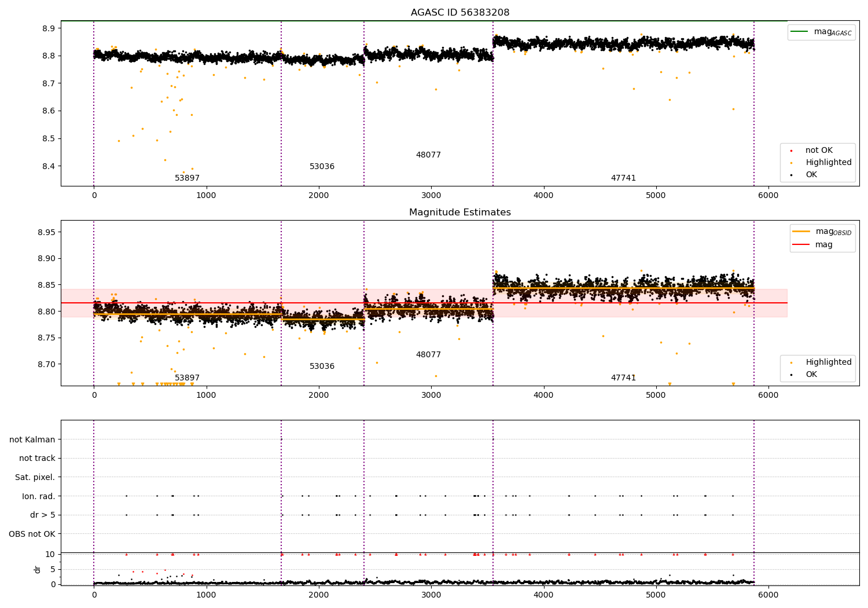Click the green line sample beside the mag AGASC legend entry
Screen dimensions: 868x608
pos(800,32)
